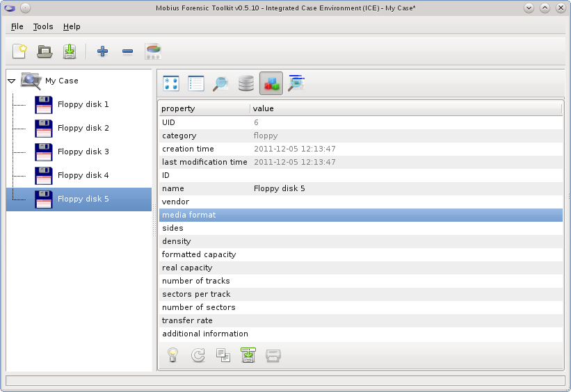Select the sectors per track row
Image resolution: width=571 pixels, height=392 pixels.
click(x=361, y=294)
